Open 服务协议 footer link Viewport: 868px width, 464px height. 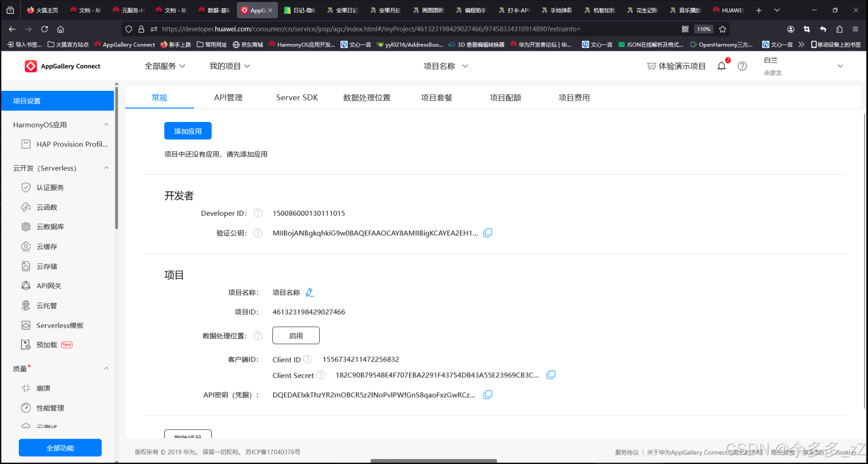tap(627, 452)
